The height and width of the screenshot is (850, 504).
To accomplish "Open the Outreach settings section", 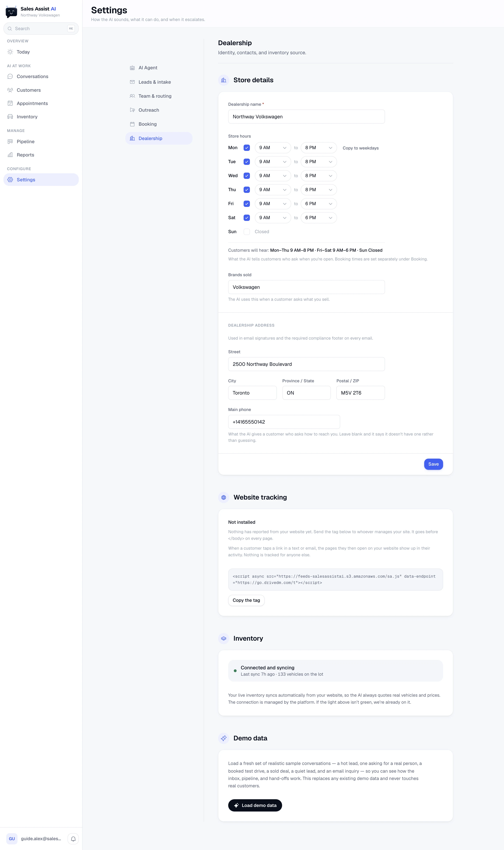I will click(159, 110).
